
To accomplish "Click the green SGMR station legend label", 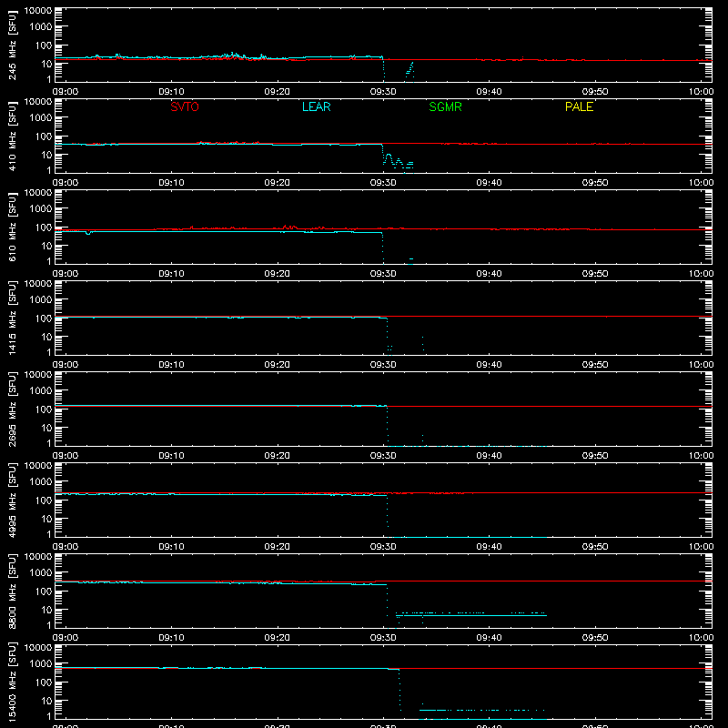I will click(445, 106).
